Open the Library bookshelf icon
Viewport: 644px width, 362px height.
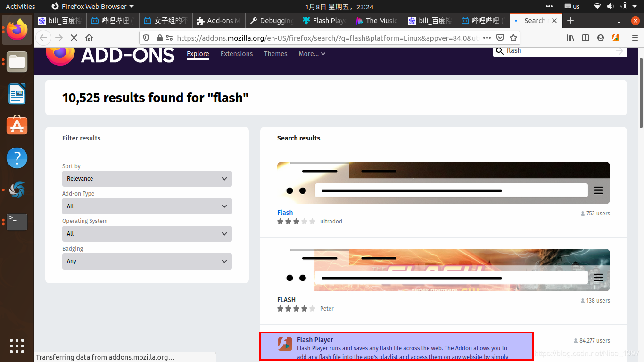coord(570,38)
